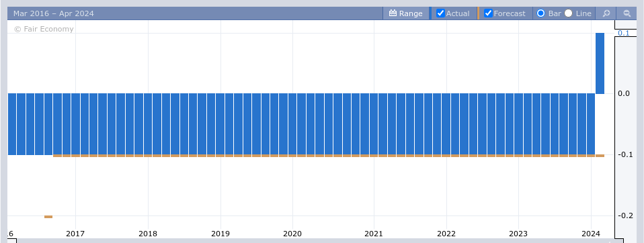Toggle the Forecast checkbox off

pos(488,13)
